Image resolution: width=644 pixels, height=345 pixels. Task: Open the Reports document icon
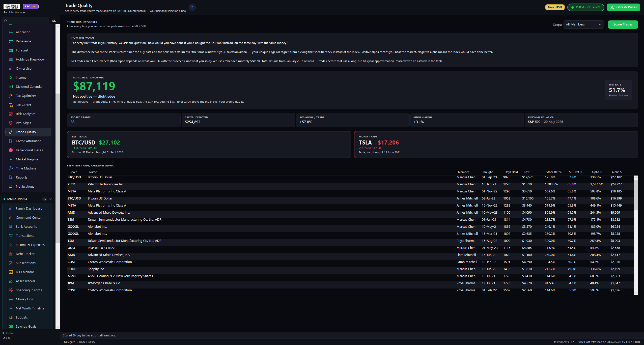pos(11,177)
